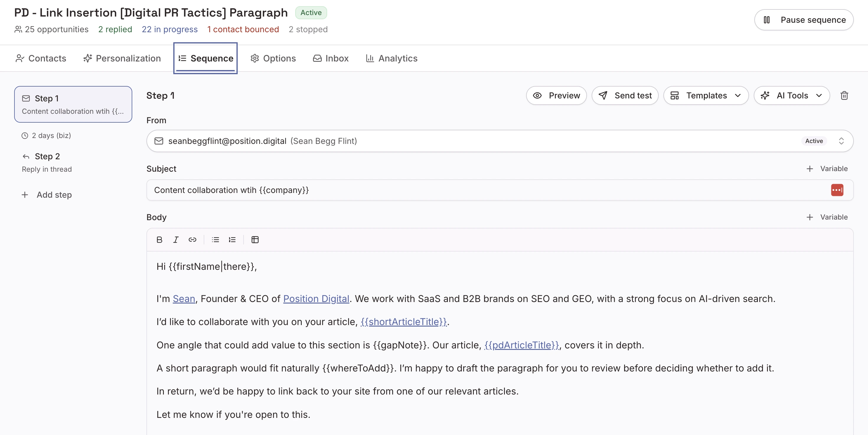This screenshot has width=868, height=435.
Task: Click the plus icon next to Add step
Action: [25, 195]
